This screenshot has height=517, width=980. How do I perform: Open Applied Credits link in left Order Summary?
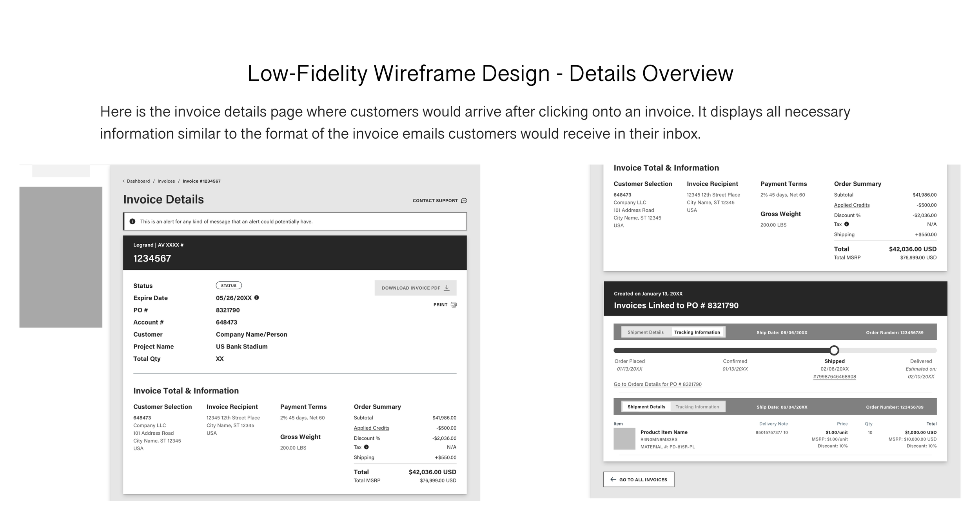click(371, 428)
